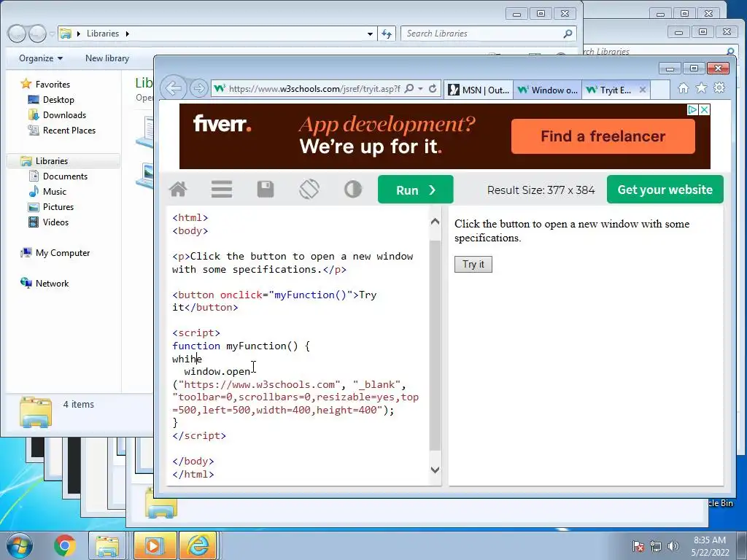
Task: Click search magnifier in IE address bar
Action: (409, 88)
